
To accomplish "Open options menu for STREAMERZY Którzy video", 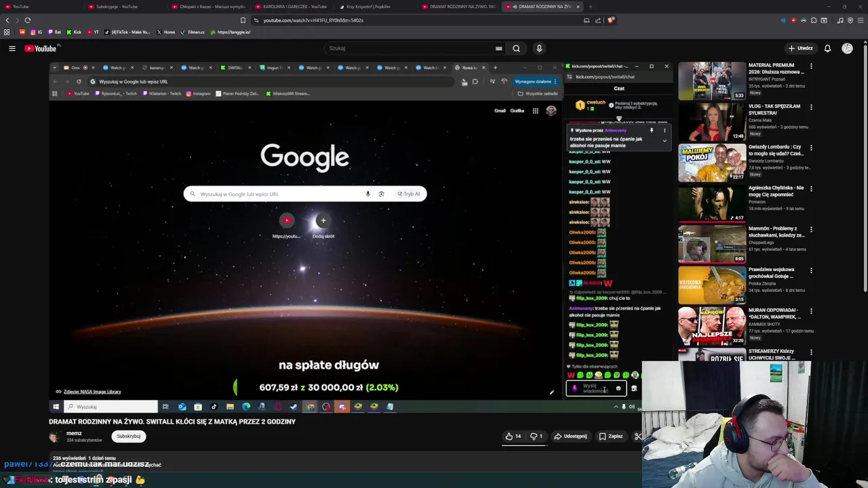I will click(811, 351).
